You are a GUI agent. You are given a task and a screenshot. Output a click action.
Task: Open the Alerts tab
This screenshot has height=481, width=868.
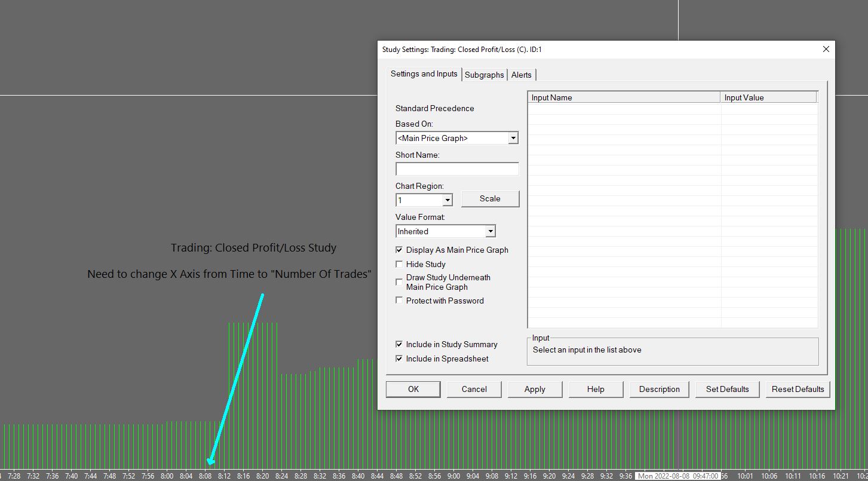522,75
